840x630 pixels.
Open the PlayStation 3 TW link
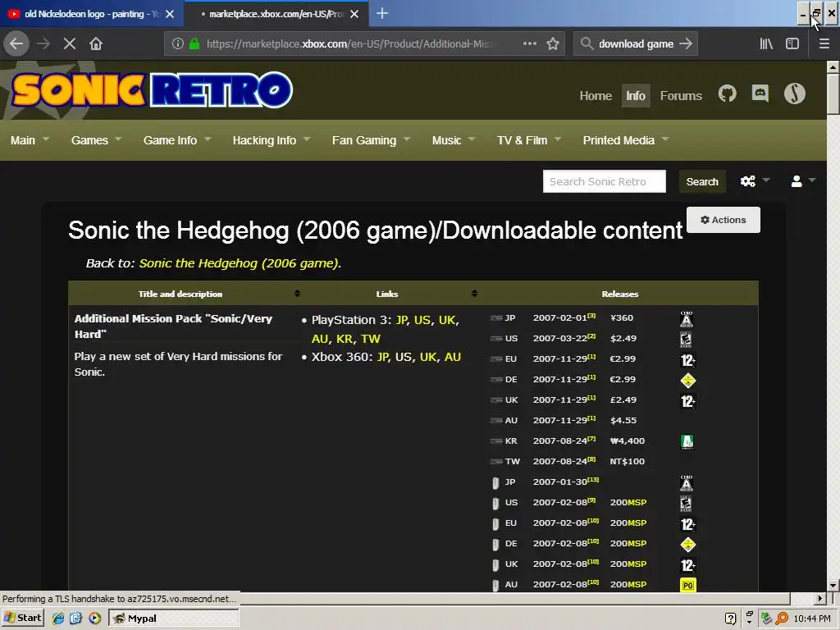[370, 339]
